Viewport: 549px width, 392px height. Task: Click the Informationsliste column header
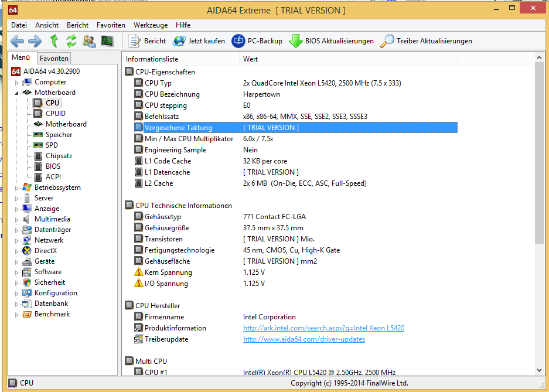coord(180,59)
